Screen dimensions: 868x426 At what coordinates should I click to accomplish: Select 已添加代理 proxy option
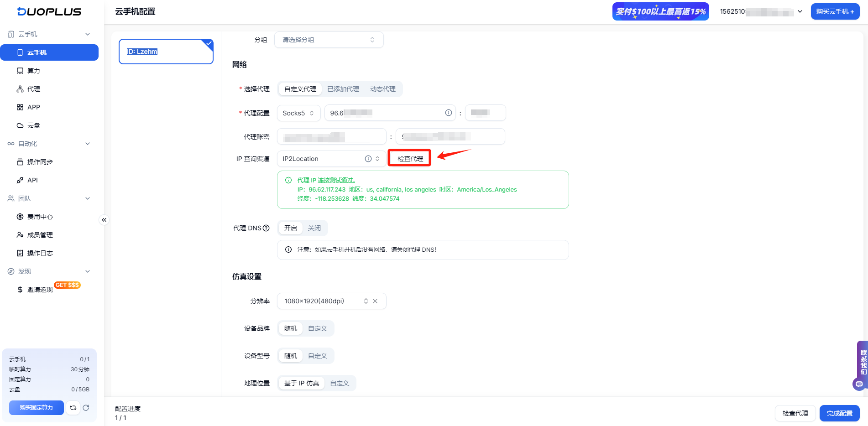point(343,89)
